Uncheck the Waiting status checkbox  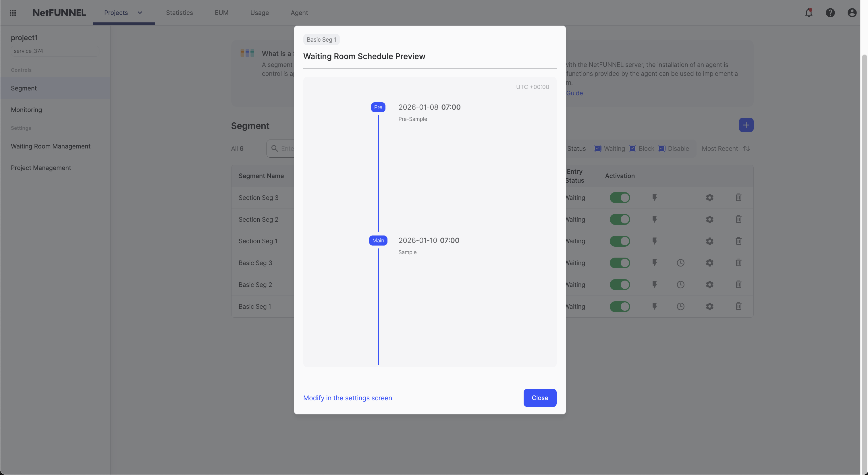pos(598,148)
